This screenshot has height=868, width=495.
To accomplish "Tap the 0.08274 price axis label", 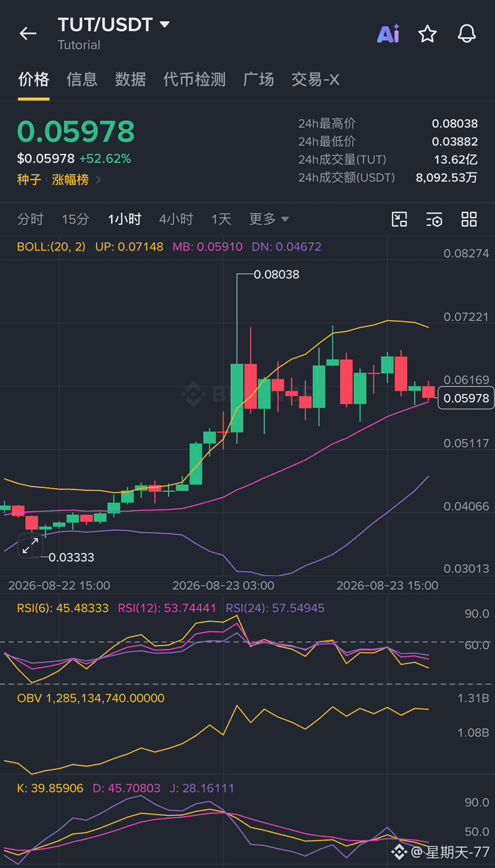I will [466, 253].
